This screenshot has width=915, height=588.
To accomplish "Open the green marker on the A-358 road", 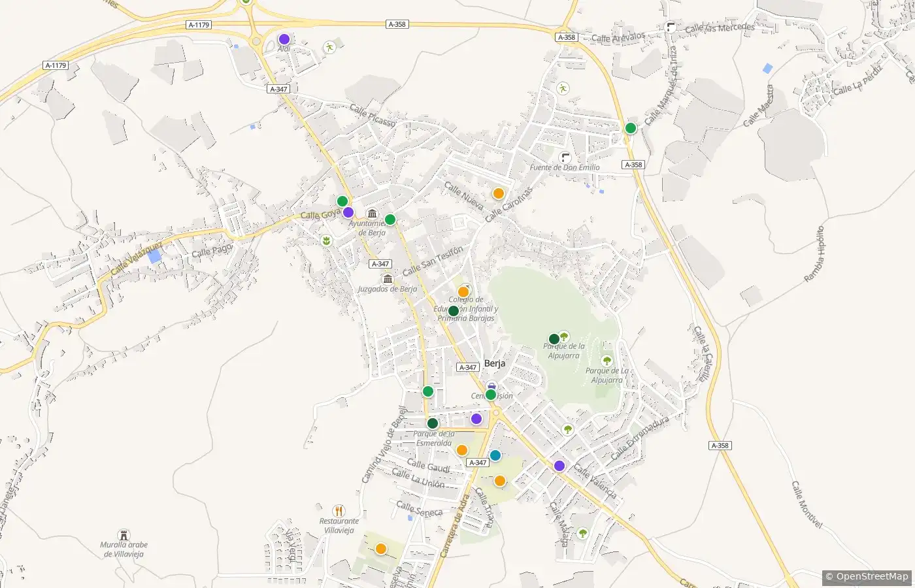I will [x=631, y=128].
